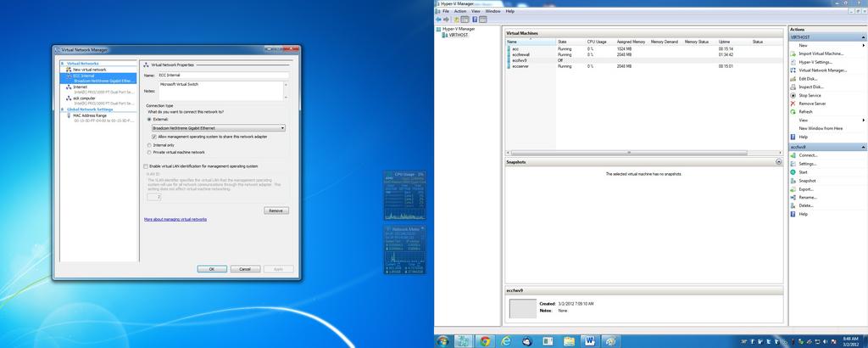Image resolution: width=868 pixels, height=348 pixels.
Task: Uncheck allow management OS to share adapter
Action: (153, 136)
